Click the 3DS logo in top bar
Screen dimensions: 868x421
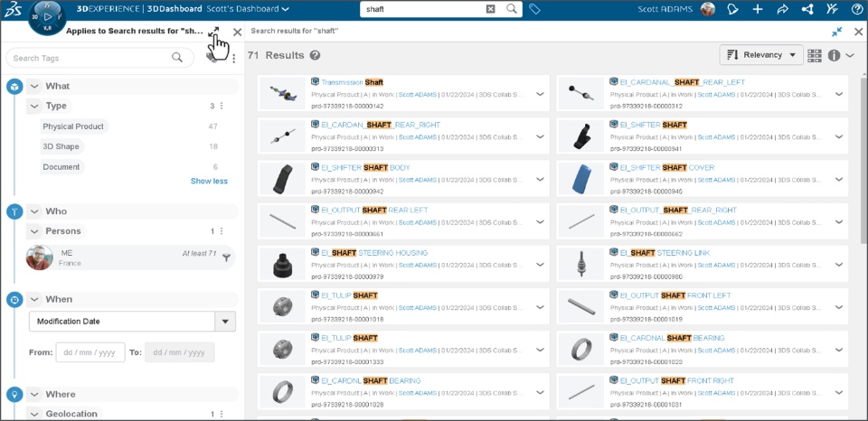click(12, 9)
